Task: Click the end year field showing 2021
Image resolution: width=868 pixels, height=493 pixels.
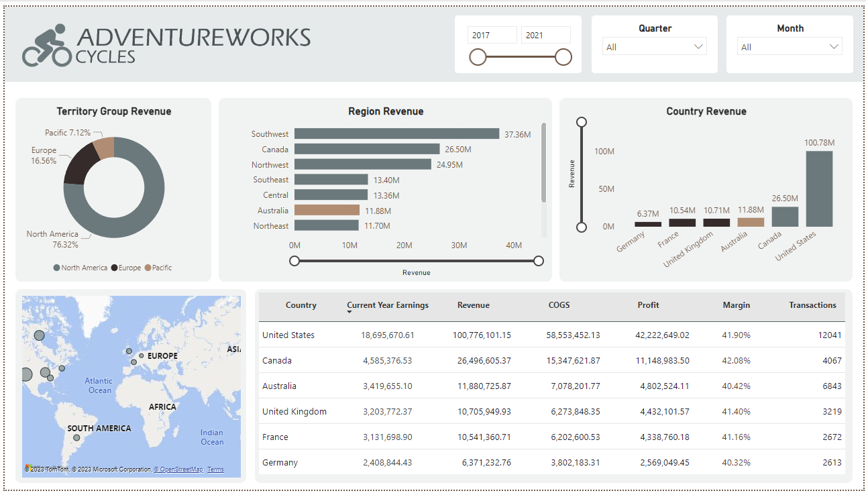Action: click(x=546, y=36)
